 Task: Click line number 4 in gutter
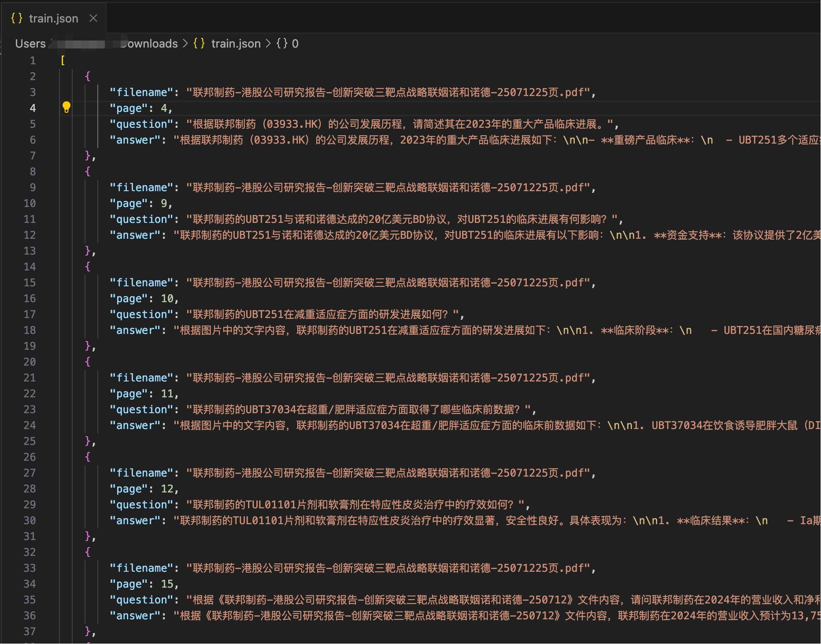pyautogui.click(x=33, y=108)
